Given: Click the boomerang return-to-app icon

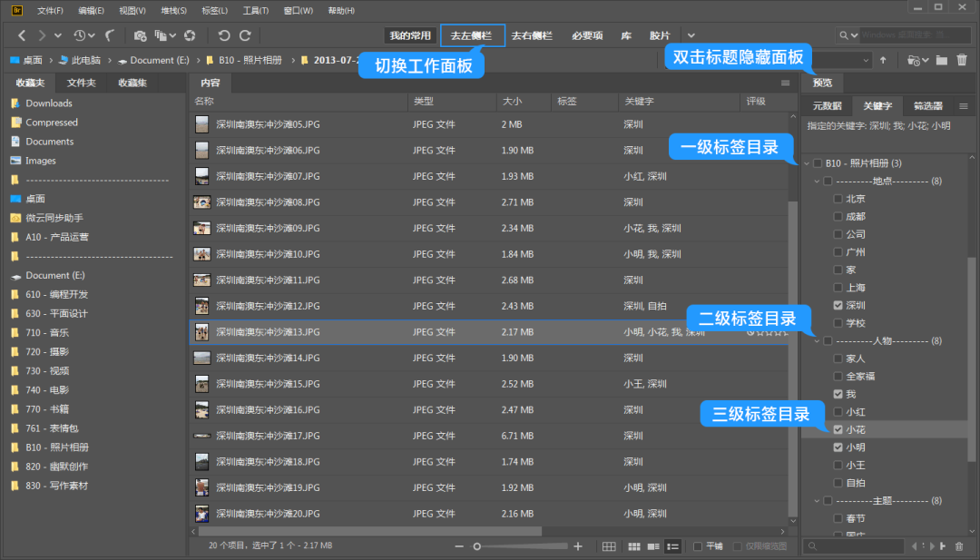Looking at the screenshot, I should 110,35.
